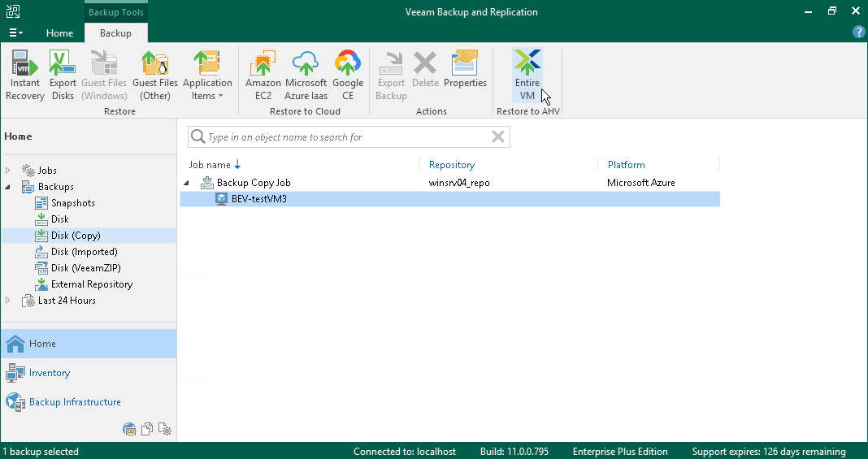Expand the Jobs tree node
Image resolution: width=868 pixels, height=459 pixels.
[8, 171]
